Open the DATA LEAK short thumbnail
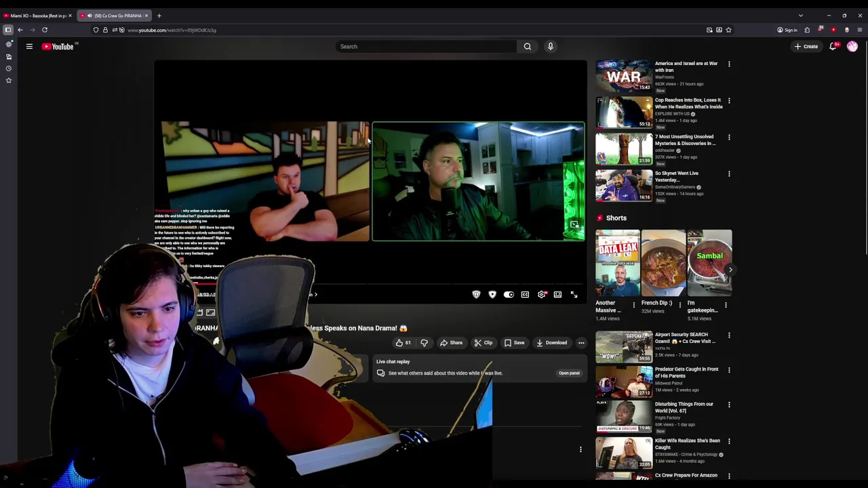 click(x=618, y=263)
